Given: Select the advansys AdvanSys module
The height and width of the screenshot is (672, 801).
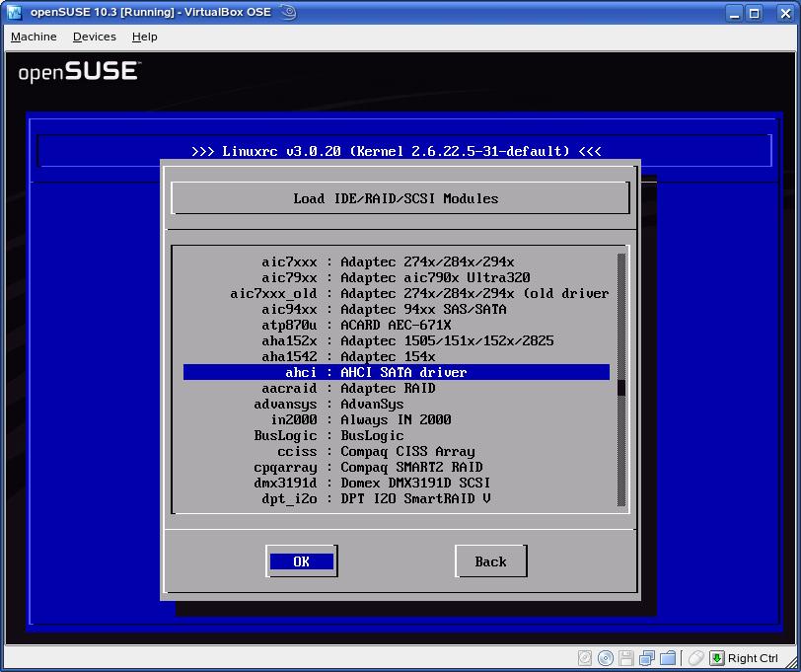Looking at the screenshot, I should click(397, 404).
